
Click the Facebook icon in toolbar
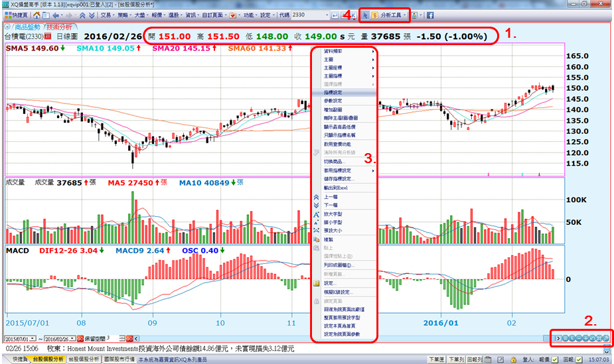click(430, 15)
